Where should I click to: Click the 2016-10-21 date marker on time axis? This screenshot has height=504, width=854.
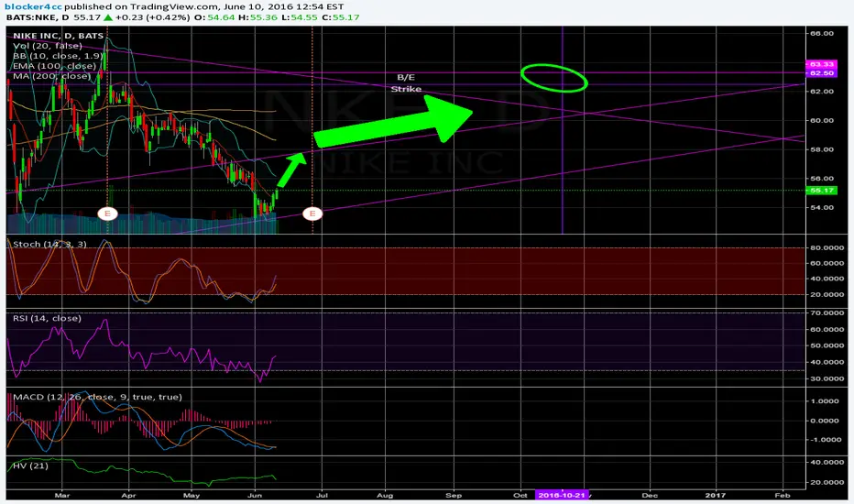tap(562, 495)
